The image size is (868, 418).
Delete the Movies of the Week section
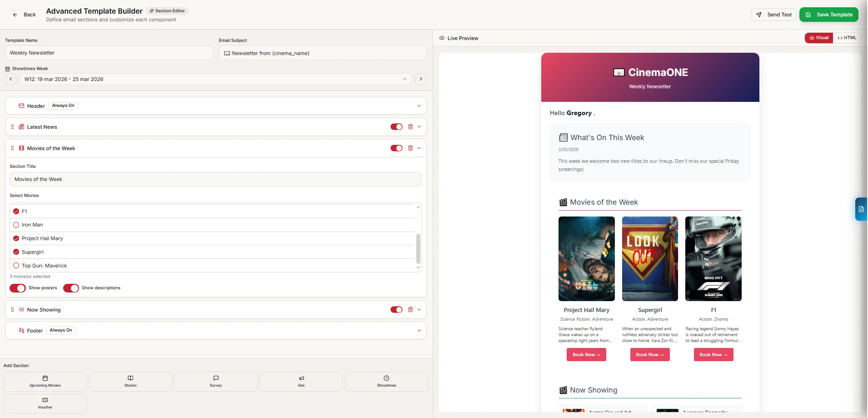click(x=410, y=148)
